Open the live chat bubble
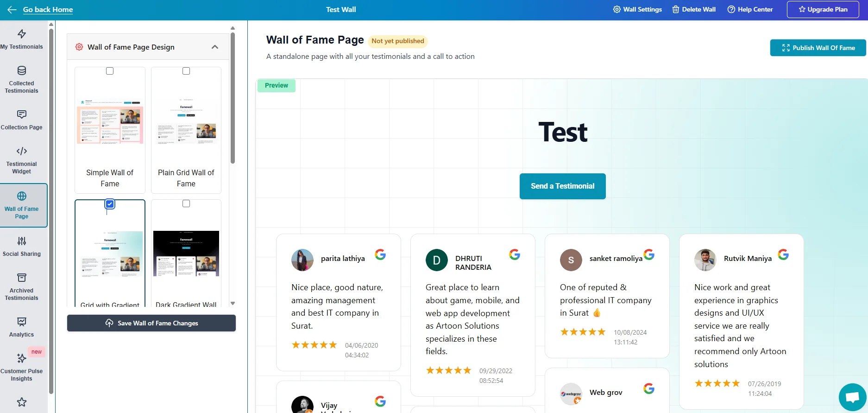The width and height of the screenshot is (868, 413). 852,397
